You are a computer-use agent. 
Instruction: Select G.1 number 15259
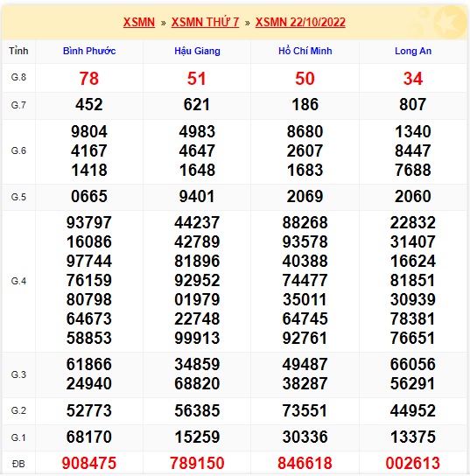tap(197, 437)
